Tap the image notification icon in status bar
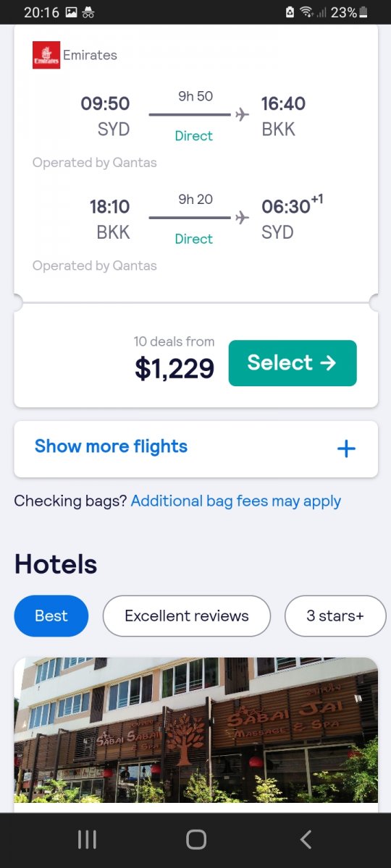The width and height of the screenshot is (391, 868). tap(71, 12)
